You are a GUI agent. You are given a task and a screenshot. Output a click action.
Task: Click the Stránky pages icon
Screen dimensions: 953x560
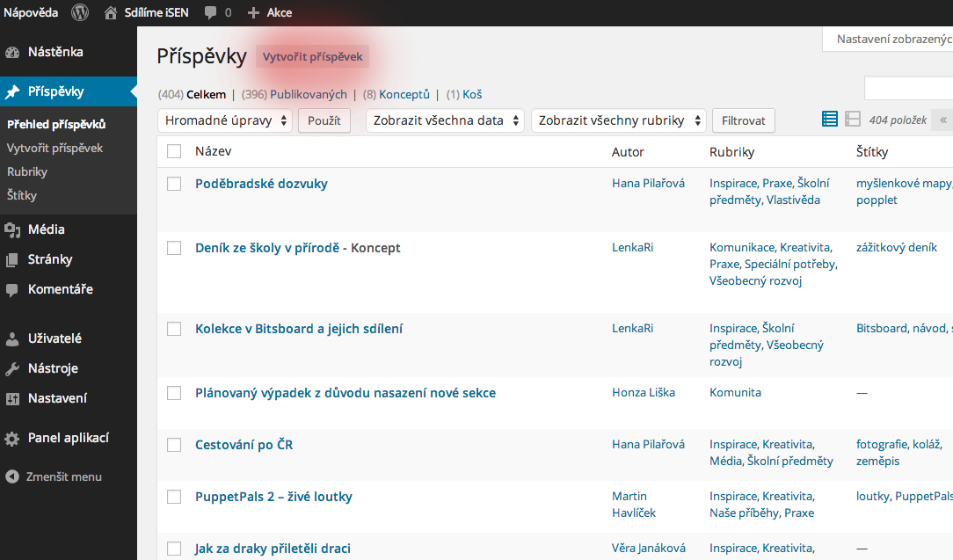pos(12,259)
